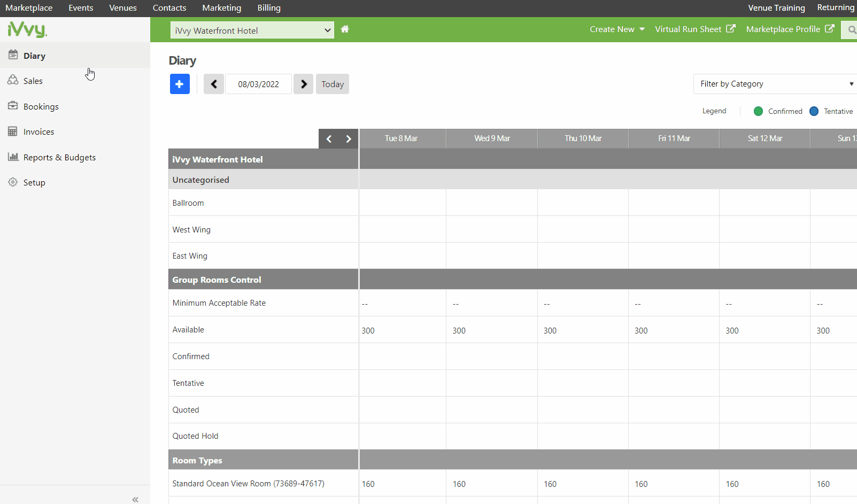
Task: Click the iVvy Waterfront Hotel diary header
Action: pyautogui.click(x=218, y=159)
